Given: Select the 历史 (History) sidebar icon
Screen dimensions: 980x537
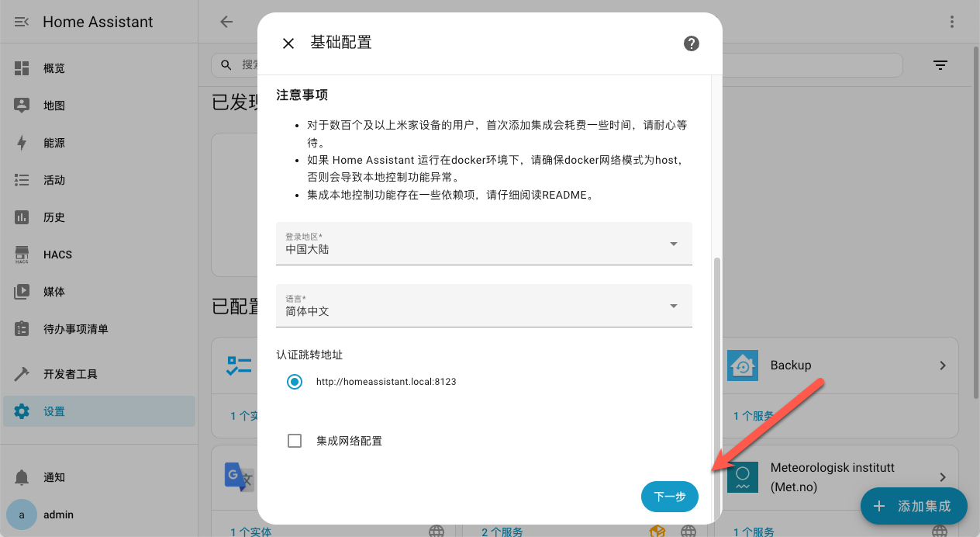Looking at the screenshot, I should click(54, 217).
